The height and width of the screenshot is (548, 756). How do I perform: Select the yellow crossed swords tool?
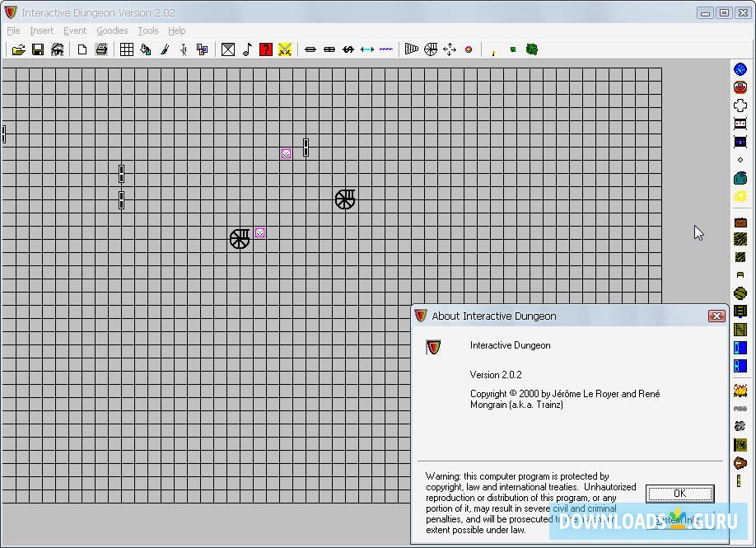pos(284,49)
